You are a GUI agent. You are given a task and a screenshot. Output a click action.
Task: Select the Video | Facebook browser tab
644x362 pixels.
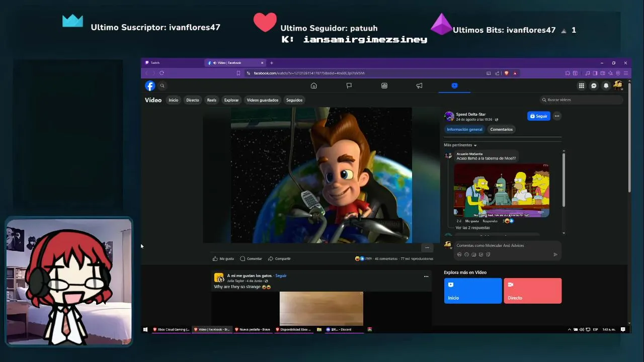[x=235, y=63]
